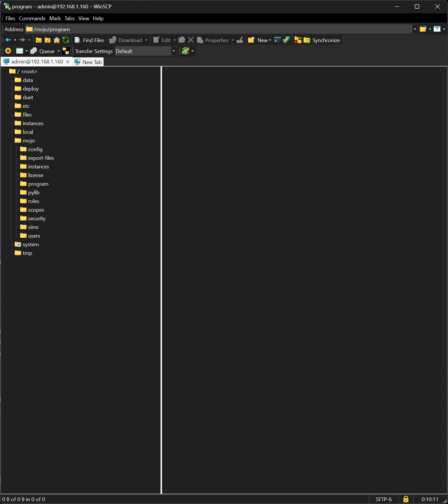Refresh the directory with green arrows
Image resolution: width=448 pixels, height=504 pixels.
point(66,40)
